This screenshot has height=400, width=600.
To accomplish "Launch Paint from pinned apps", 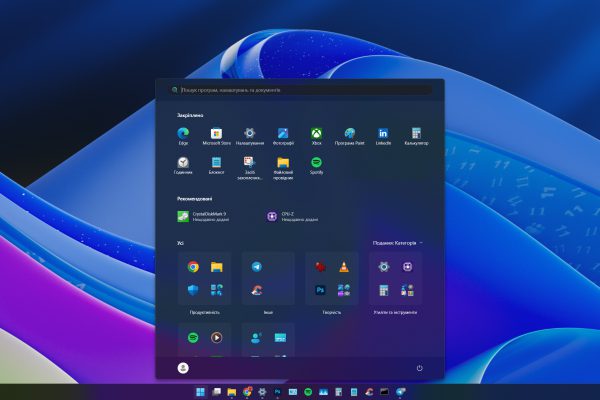I will [349, 134].
